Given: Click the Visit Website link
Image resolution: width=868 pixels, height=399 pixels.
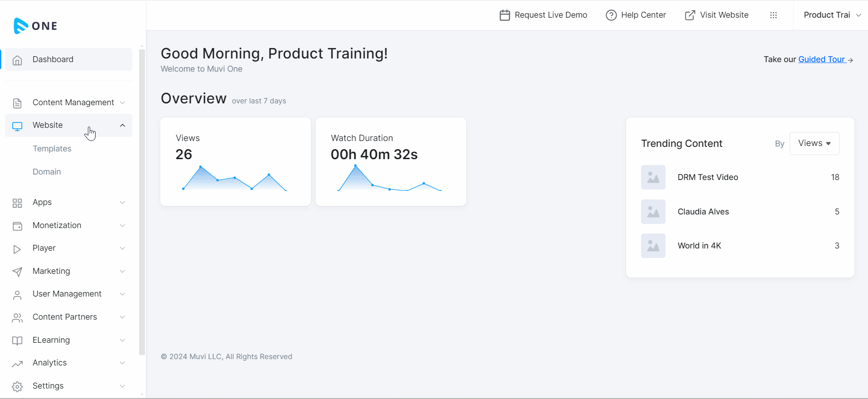Looking at the screenshot, I should tap(716, 15).
